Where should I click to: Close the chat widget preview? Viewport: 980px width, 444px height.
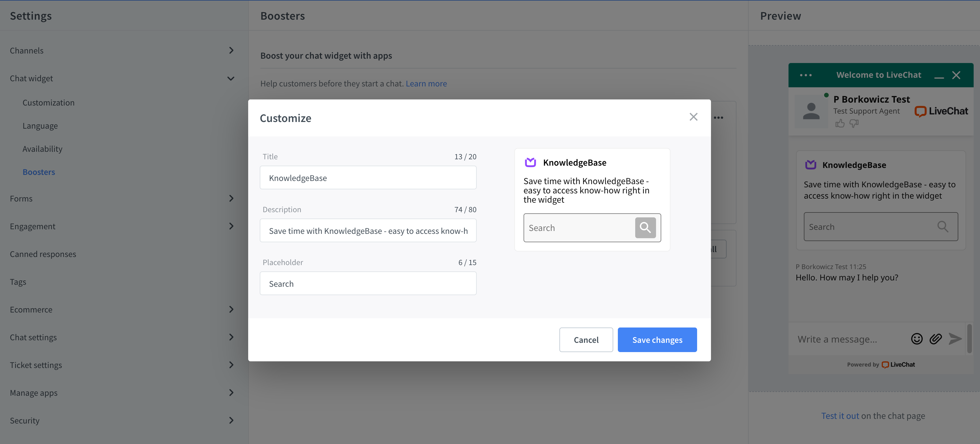coord(956,75)
